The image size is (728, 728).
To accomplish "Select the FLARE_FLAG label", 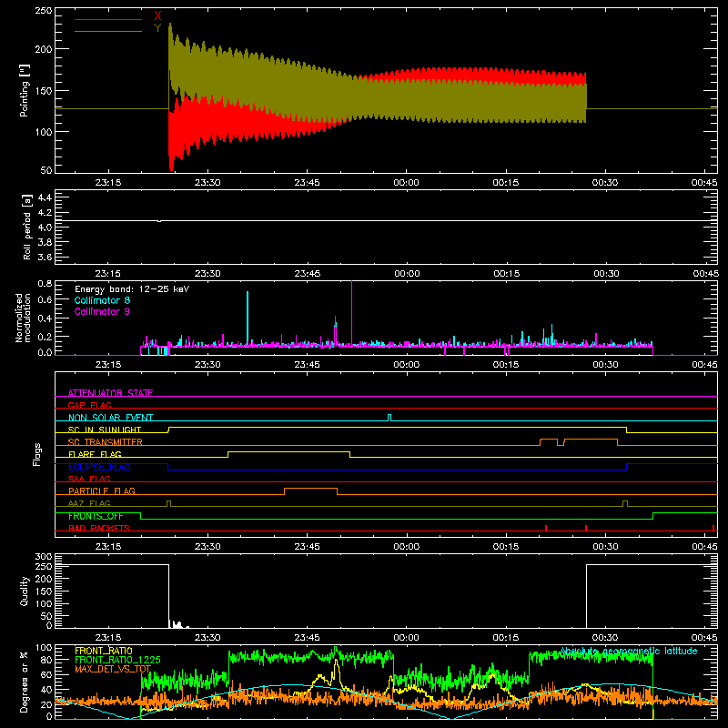I will 95,454.
